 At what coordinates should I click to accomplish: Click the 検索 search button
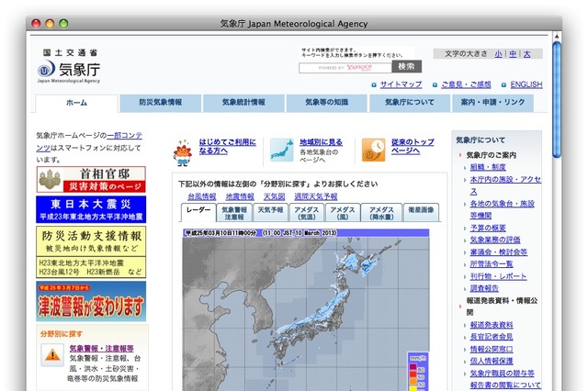406,67
